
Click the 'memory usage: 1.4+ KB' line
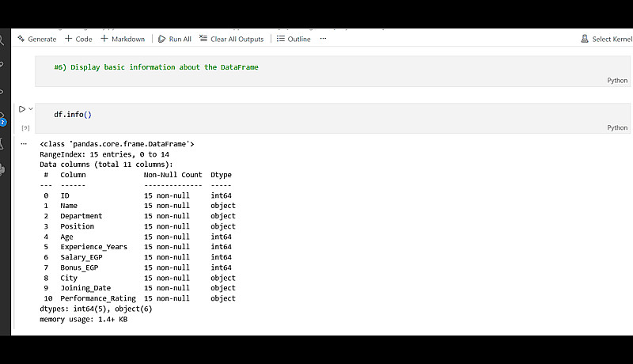click(84, 320)
